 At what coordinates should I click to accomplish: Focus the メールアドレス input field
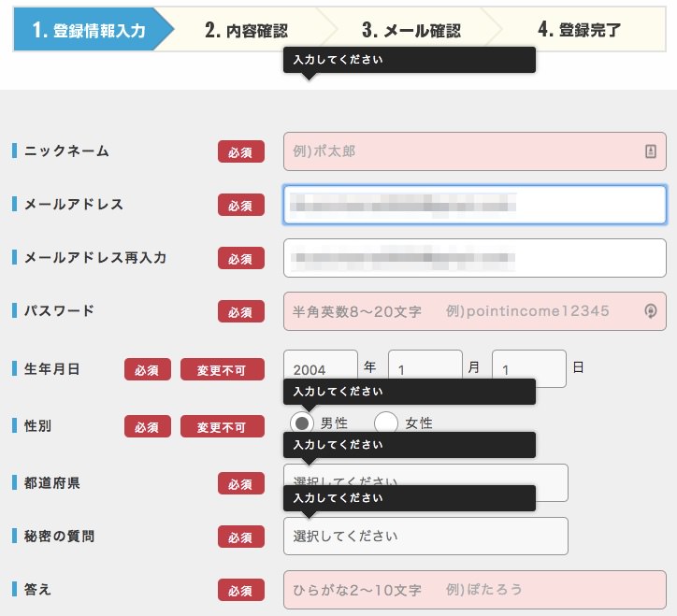tap(474, 205)
